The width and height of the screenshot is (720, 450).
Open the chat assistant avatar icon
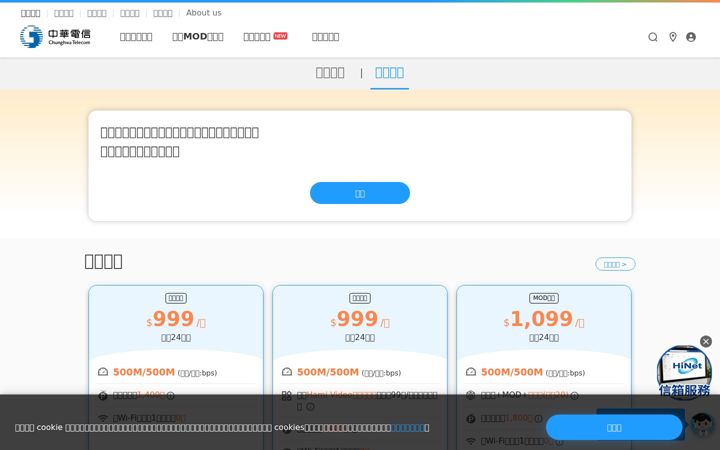point(702,424)
